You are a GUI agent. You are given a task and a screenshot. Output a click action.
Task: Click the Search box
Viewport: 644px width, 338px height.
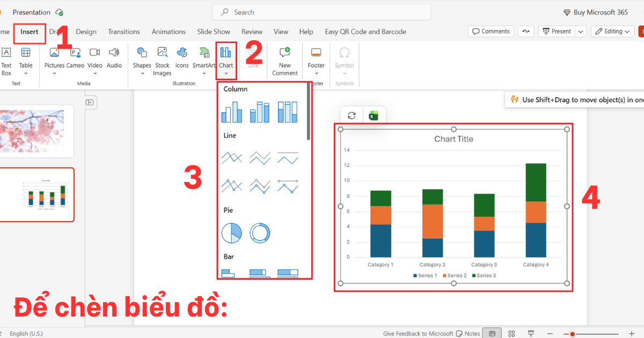(x=321, y=12)
